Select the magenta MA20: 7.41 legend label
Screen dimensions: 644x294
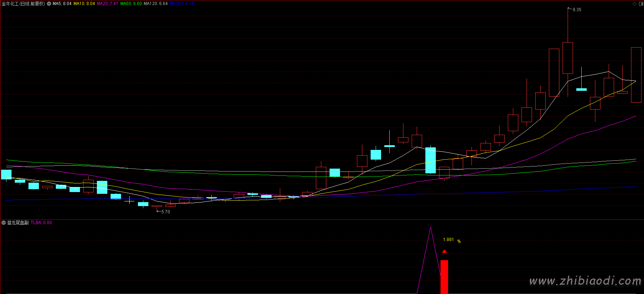[x=107, y=4]
